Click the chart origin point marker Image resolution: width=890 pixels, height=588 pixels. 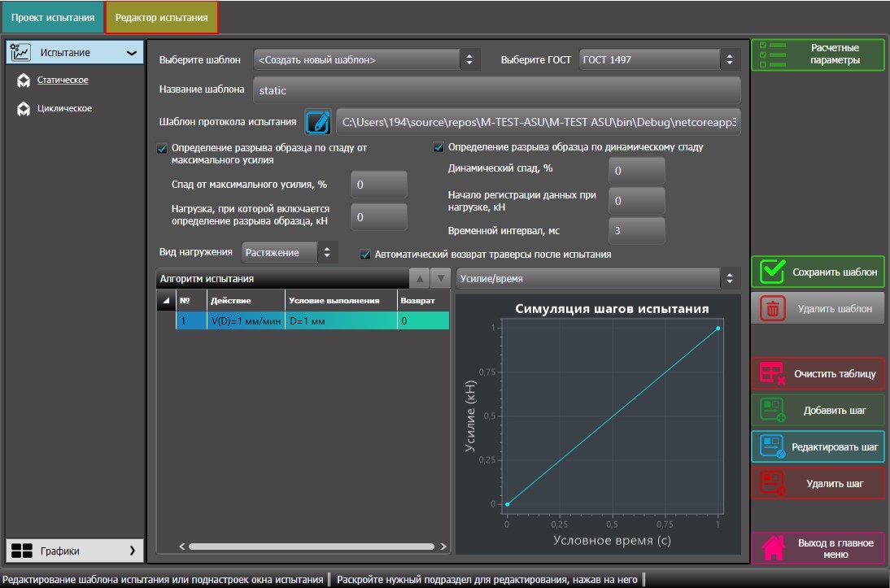508,504
